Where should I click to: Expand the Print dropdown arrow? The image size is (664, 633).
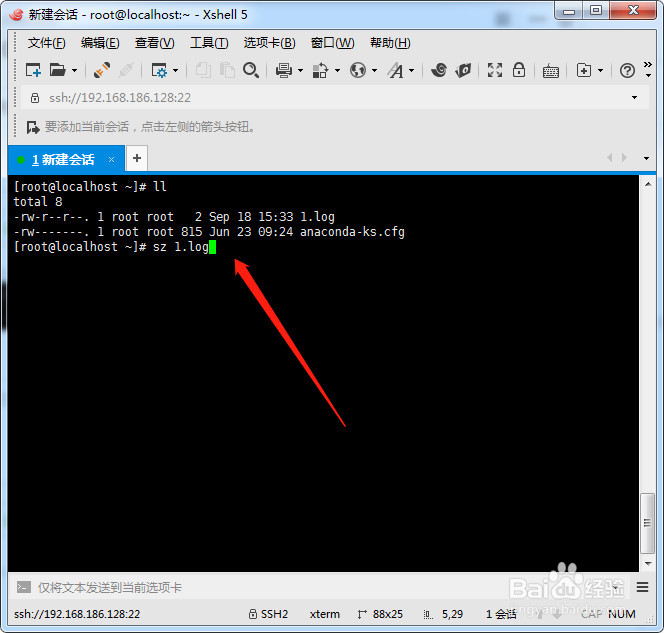point(301,70)
